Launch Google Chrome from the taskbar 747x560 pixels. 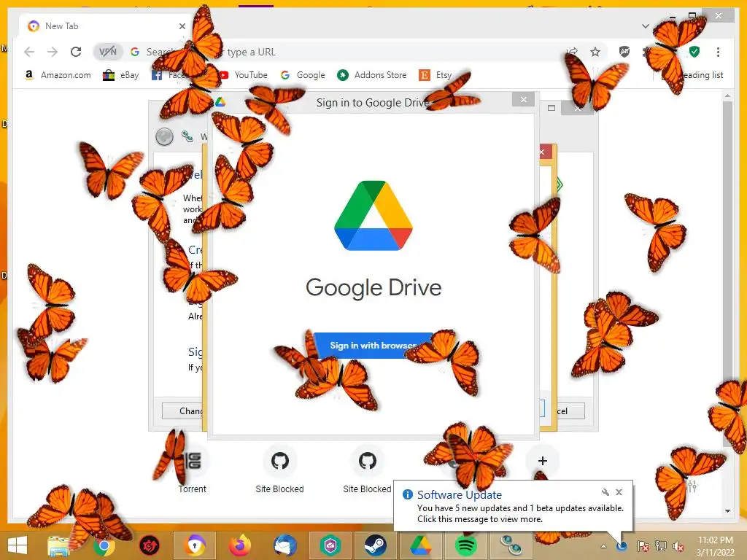point(104,545)
